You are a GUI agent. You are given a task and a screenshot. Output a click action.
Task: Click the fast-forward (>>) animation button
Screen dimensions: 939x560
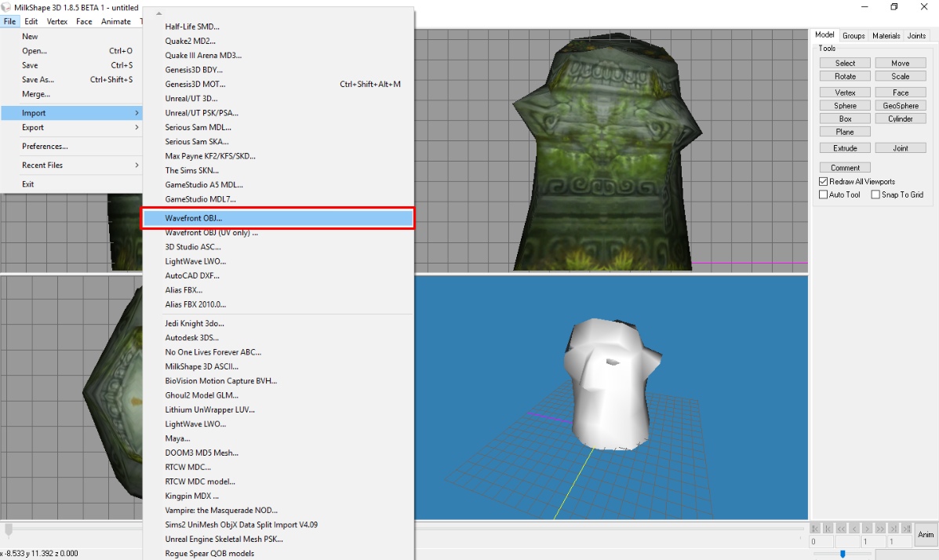(879, 529)
